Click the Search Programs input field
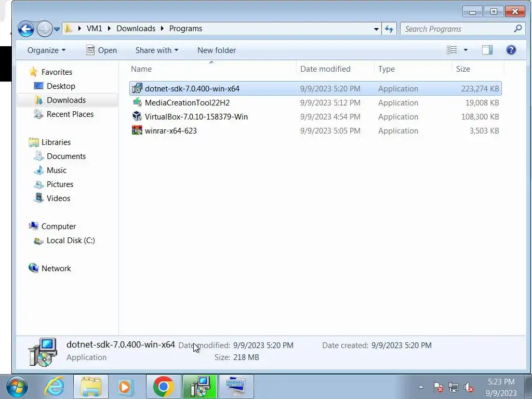 (x=458, y=29)
